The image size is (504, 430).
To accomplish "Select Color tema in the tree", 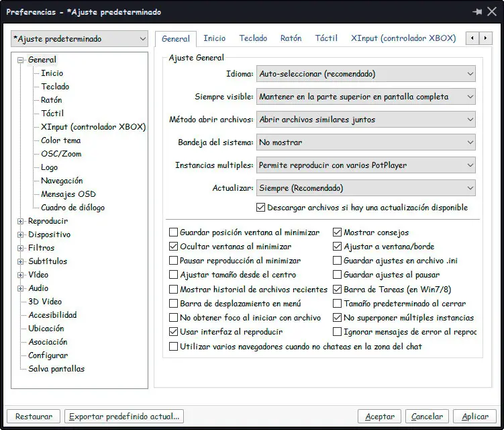I will click(x=60, y=140).
